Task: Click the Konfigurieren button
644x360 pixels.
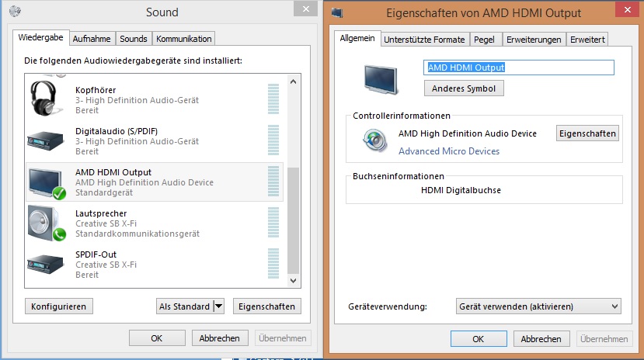Action: (x=59, y=306)
